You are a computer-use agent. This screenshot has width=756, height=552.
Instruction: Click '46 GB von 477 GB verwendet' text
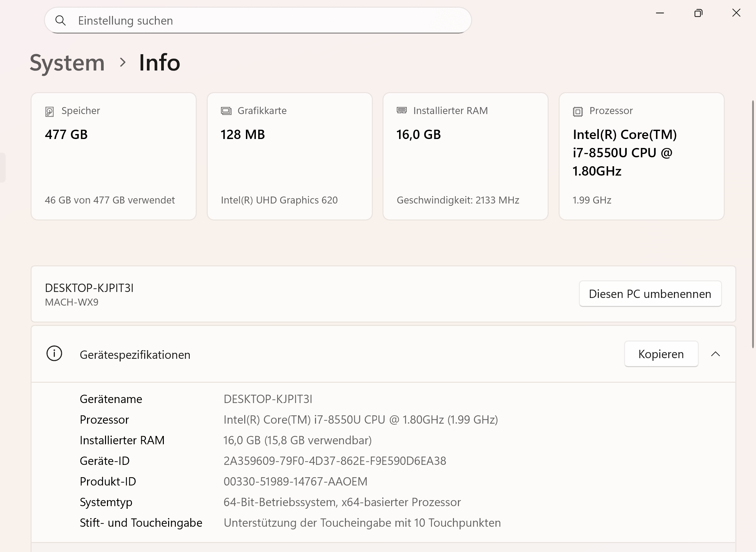click(x=110, y=200)
